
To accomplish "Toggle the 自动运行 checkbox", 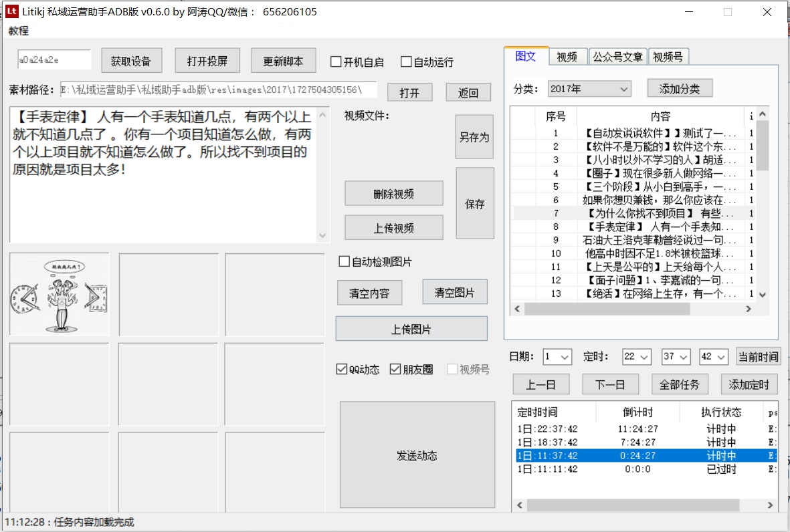I will 406,62.
